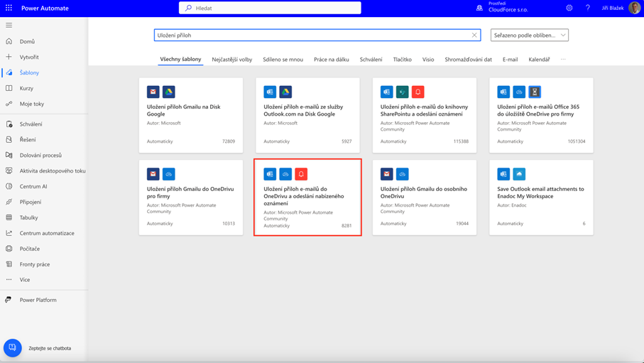Click Enadoc cloud icon on Enadoc card

519,174
